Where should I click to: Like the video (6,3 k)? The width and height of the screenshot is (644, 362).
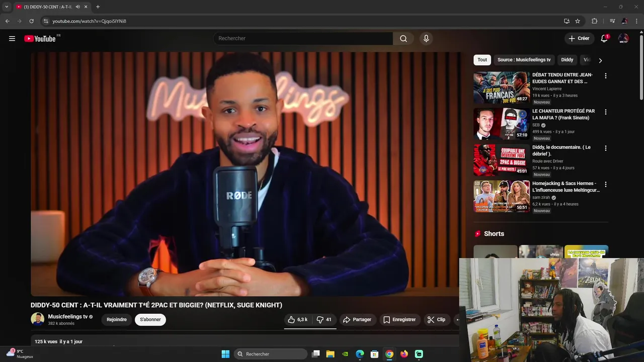click(297, 320)
